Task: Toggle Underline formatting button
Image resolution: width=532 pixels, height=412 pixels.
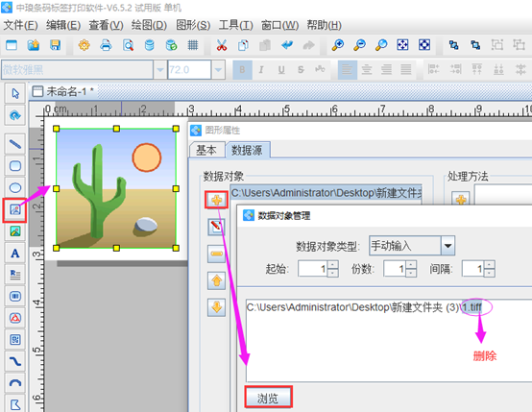Action: (x=281, y=70)
